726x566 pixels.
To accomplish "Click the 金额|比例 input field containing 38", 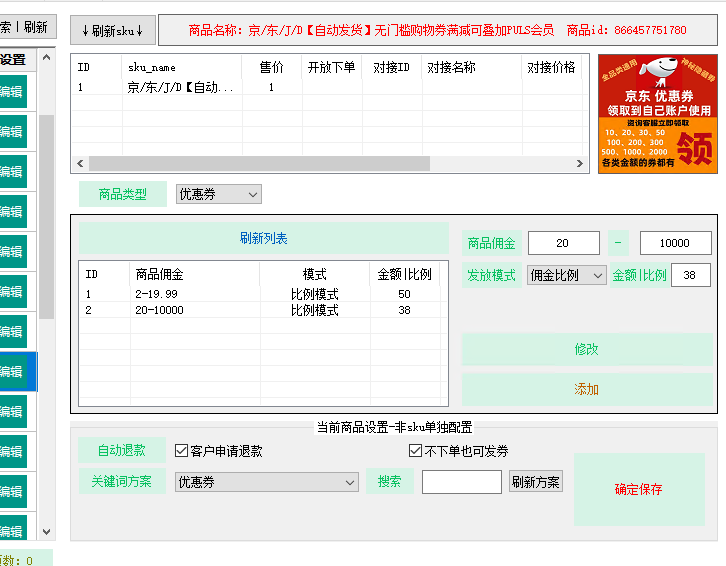I will [x=690, y=275].
